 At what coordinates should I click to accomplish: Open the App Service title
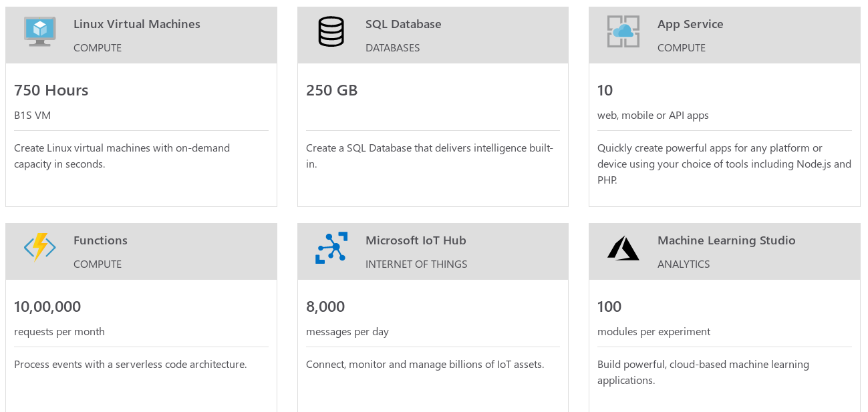[690, 24]
